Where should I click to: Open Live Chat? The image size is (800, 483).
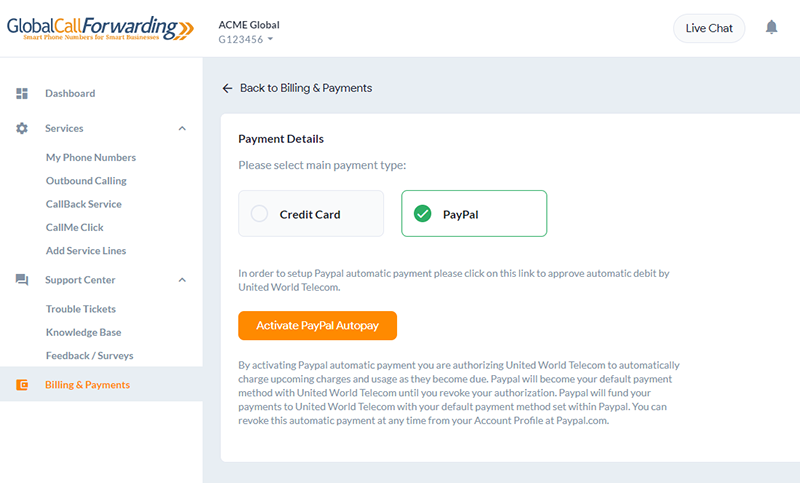(x=709, y=28)
